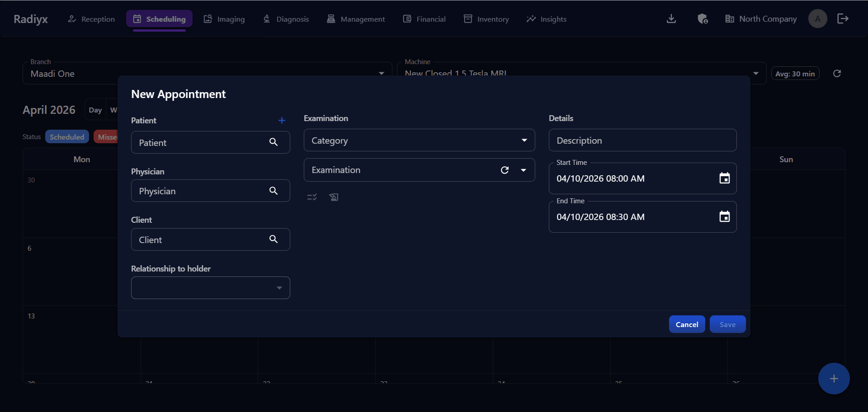Click the Save button
Viewport: 868px width, 412px height.
click(727, 324)
